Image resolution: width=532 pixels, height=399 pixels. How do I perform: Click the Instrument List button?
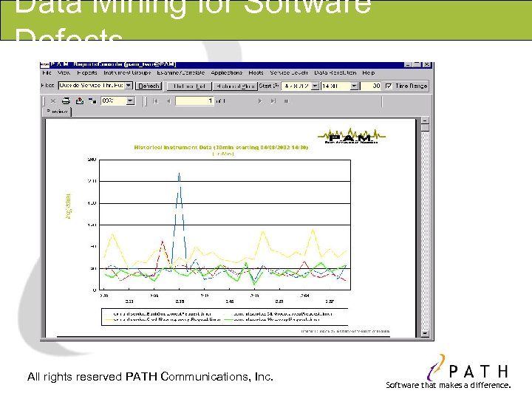pyautogui.click(x=189, y=86)
